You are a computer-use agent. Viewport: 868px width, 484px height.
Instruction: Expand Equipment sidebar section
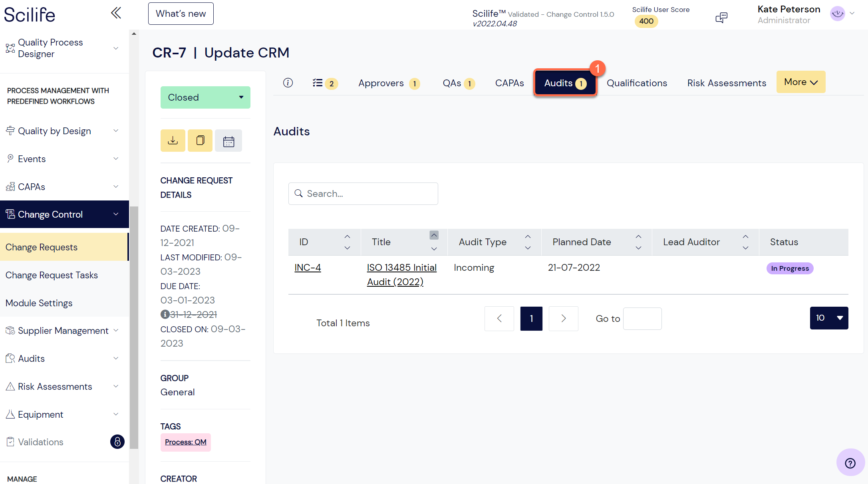(x=116, y=414)
